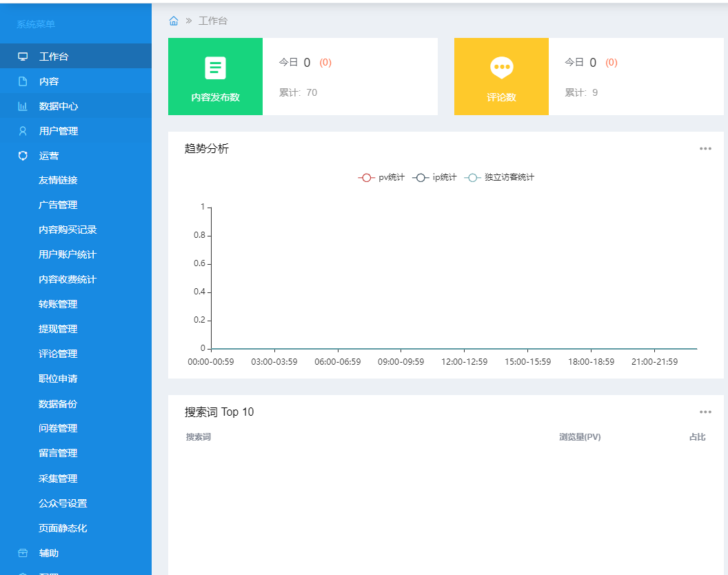Click the green 内容发布数 document icon
The image size is (728, 575).
point(215,68)
